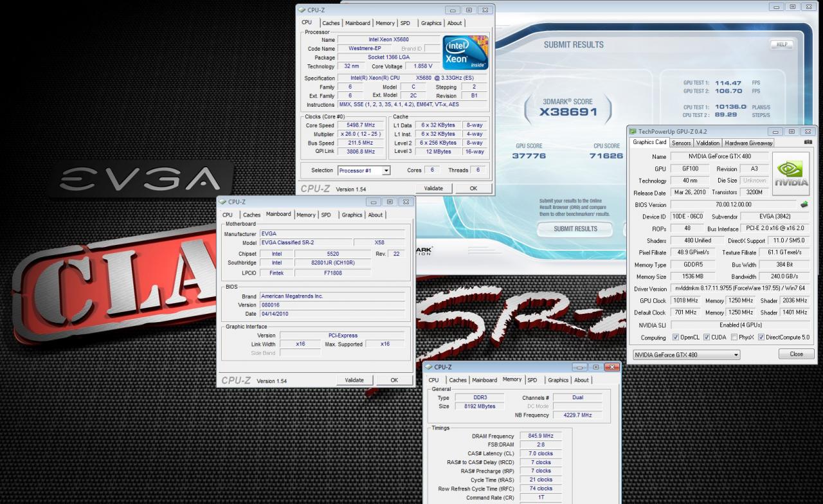This screenshot has height=504, width=823.
Task: Click Validate in CPU-Z Mainboard window
Action: coord(354,380)
